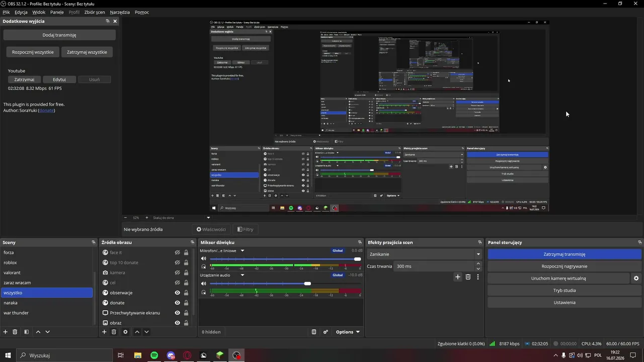Screen dimensions: 644x362
Task: Unlock the donate source
Action: (x=186, y=303)
